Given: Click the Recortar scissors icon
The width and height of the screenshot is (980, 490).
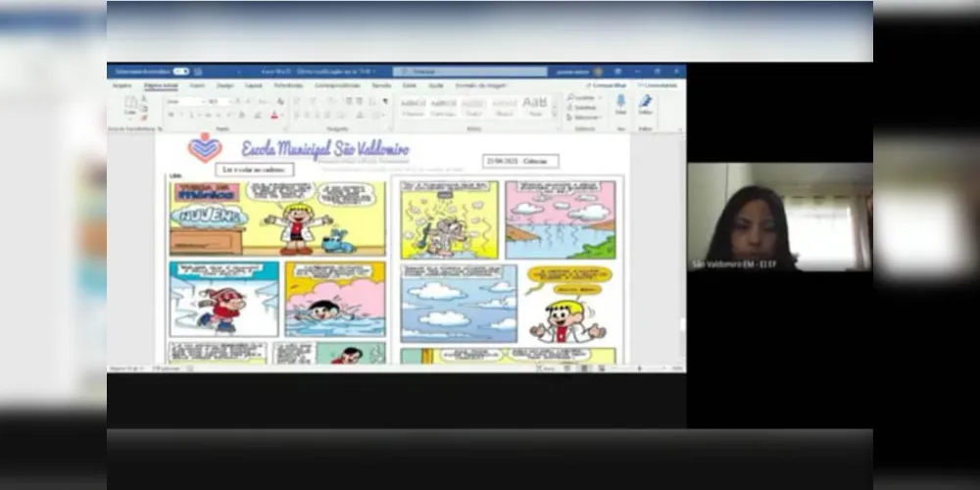Looking at the screenshot, I should click(144, 98).
